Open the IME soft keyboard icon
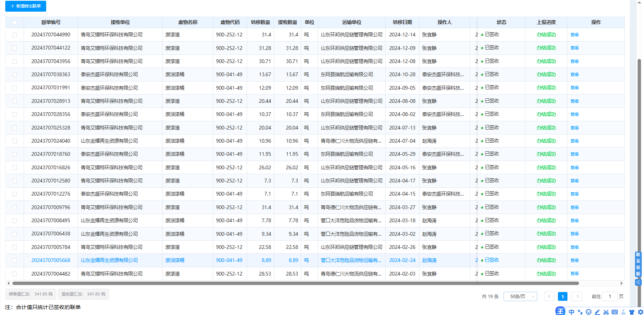The image size is (644, 315). (615, 312)
